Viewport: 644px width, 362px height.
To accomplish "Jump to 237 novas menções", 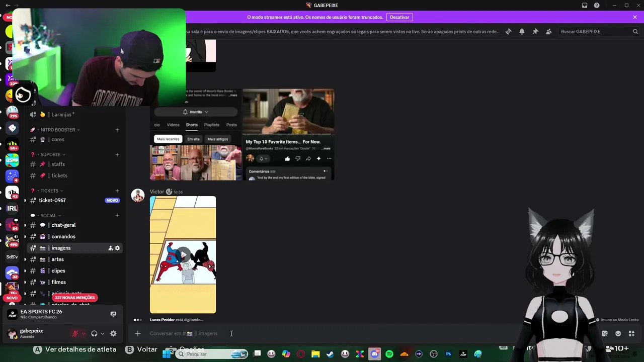I will tap(74, 298).
